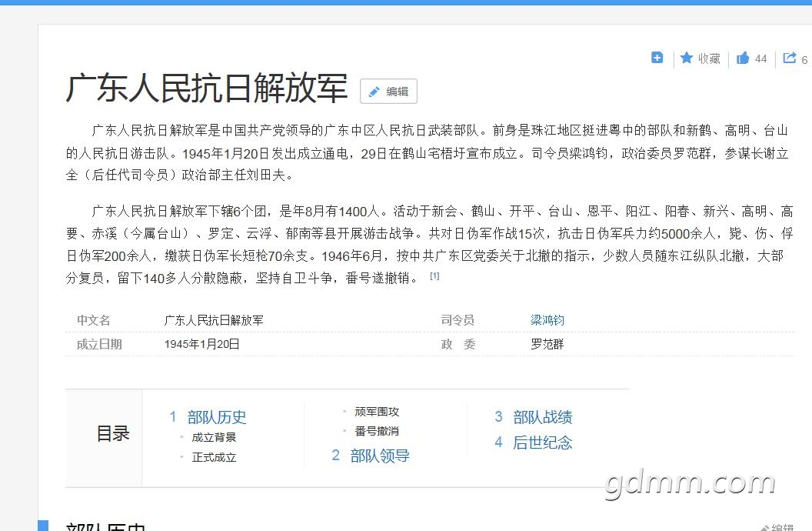Viewport: 812px width, 531px height.
Task: Go to section 3 部队战绩
Action: (x=542, y=417)
